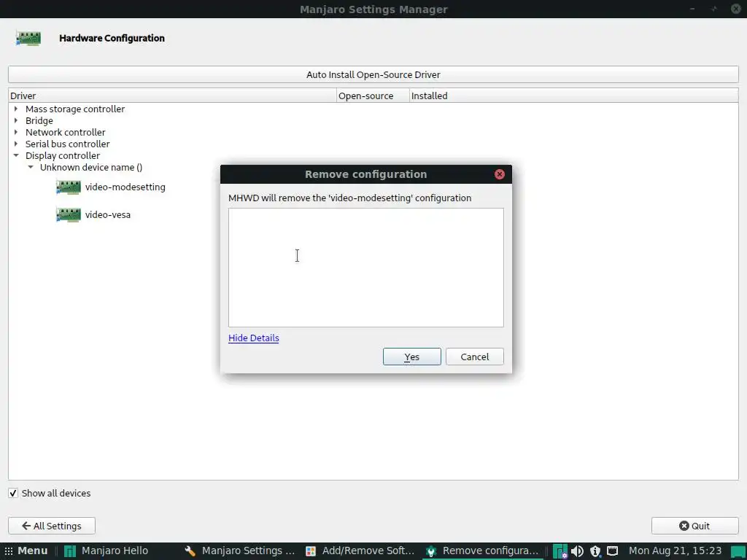Screen dimensions: 747x560
Task: Toggle the Show all devices checkbox
Action: 13,494
